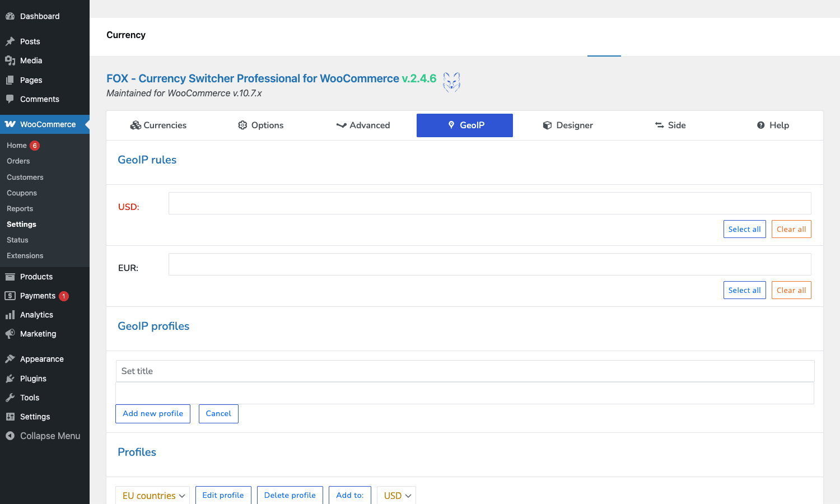Open Media via its sidebar icon
This screenshot has width=840, height=504.
coord(10,60)
